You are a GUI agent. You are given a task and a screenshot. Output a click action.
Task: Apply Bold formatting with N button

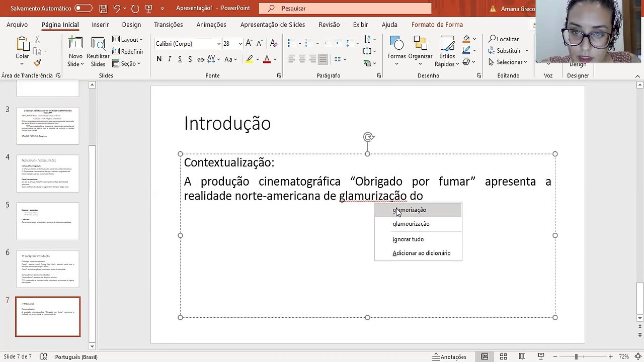[x=159, y=59]
